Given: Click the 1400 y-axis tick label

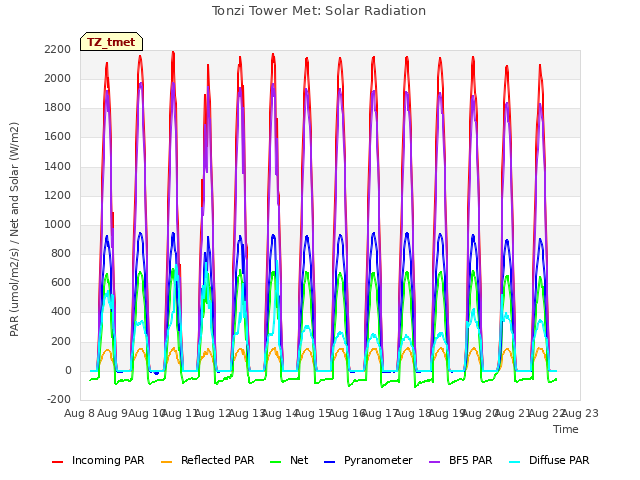Looking at the screenshot, I should pyautogui.click(x=58, y=166).
